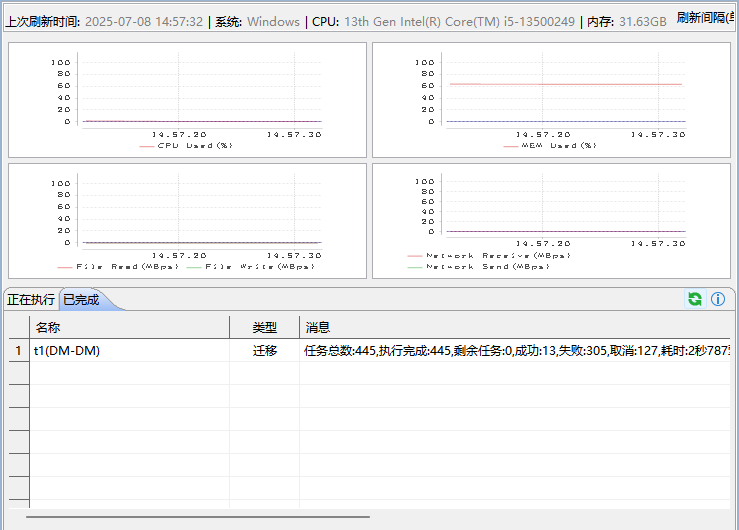Viewport: 739px width, 530px height.
Task: Click the horizontal scrollbar under the task table
Action: (x=198, y=517)
